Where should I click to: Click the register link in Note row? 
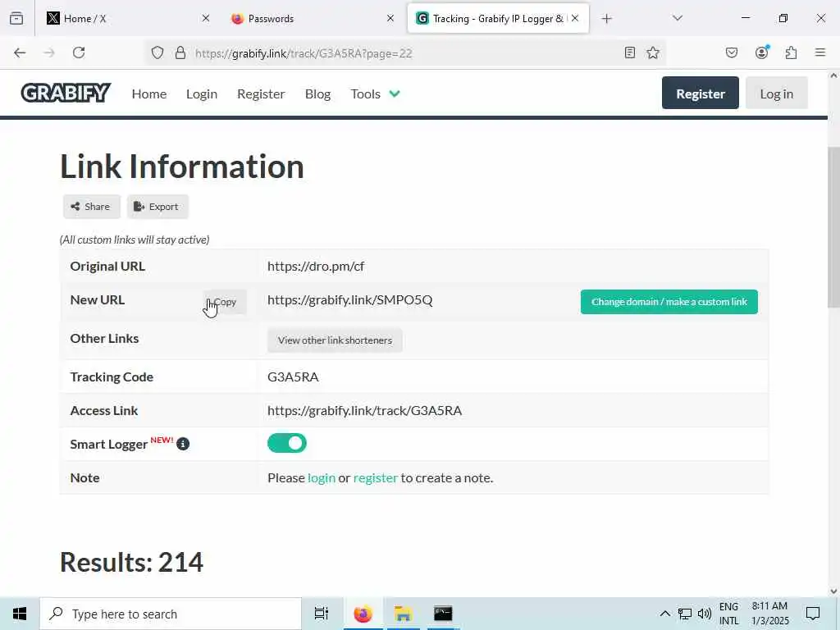point(376,477)
